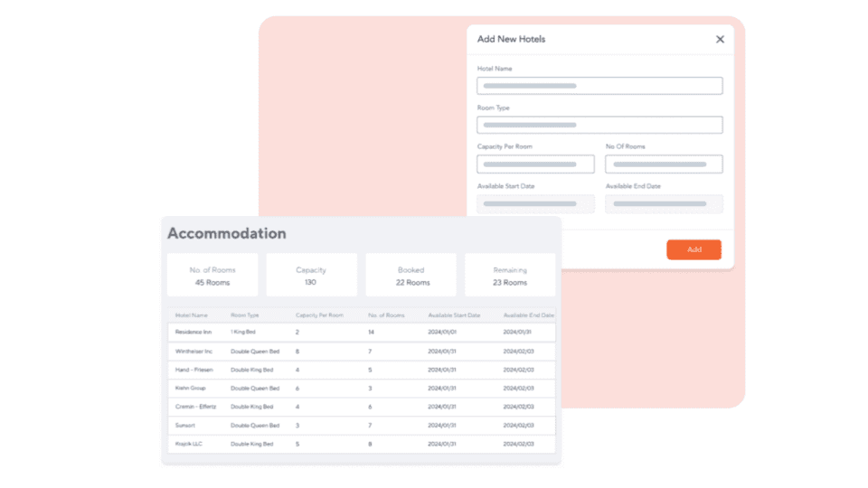This screenshot has width=868, height=488.
Task: Select the Wintheiser Inc hotel row
Action: (x=362, y=352)
